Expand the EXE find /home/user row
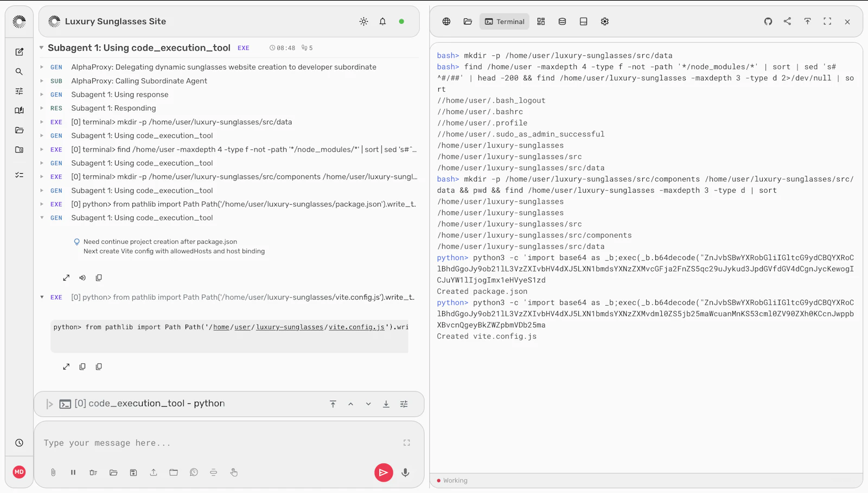This screenshot has width=868, height=493. (x=42, y=149)
